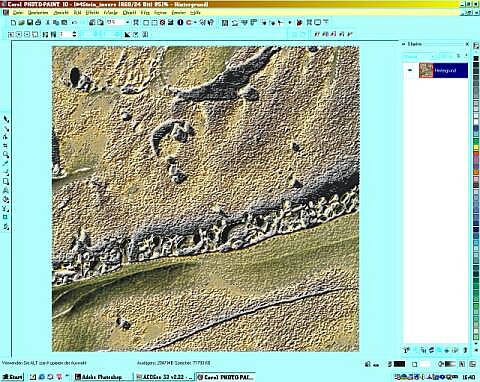Click the gradient fill indicator in status bar
The height and width of the screenshot is (382, 480).
[x=450, y=364]
